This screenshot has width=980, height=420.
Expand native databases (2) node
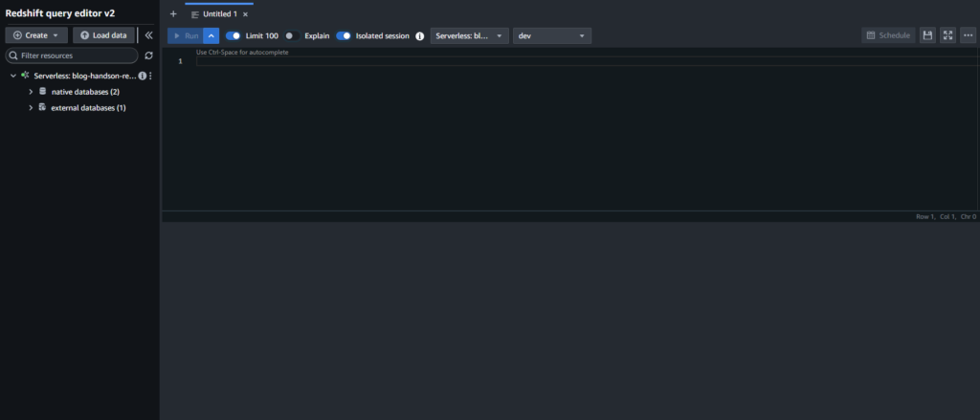[31, 92]
